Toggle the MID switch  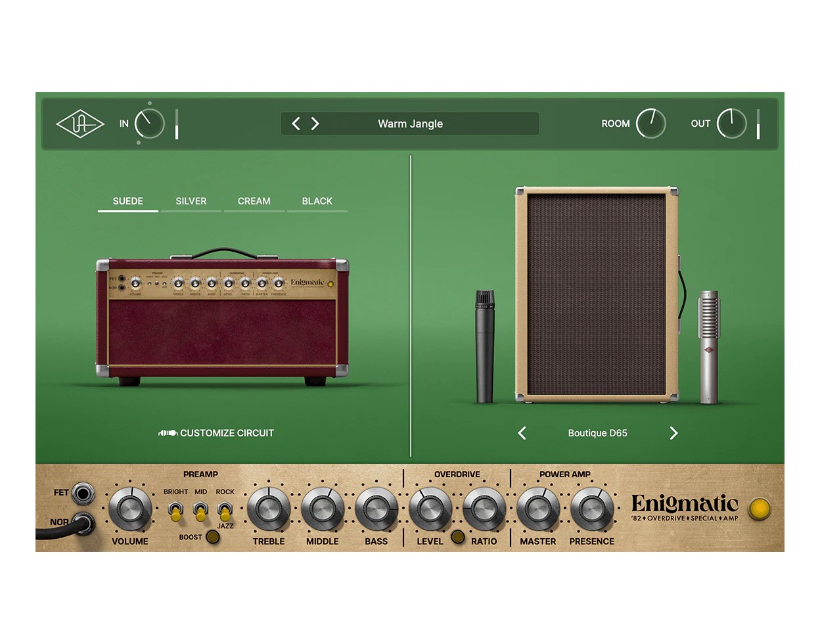200,511
